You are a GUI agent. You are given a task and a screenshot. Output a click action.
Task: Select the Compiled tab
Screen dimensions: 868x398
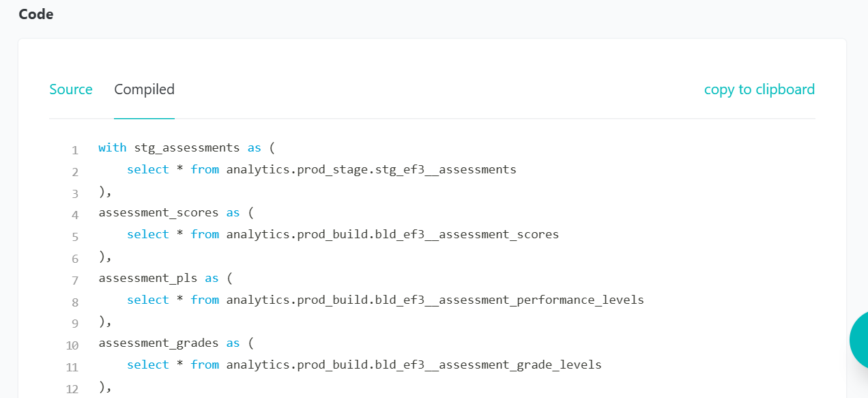pyautogui.click(x=144, y=89)
